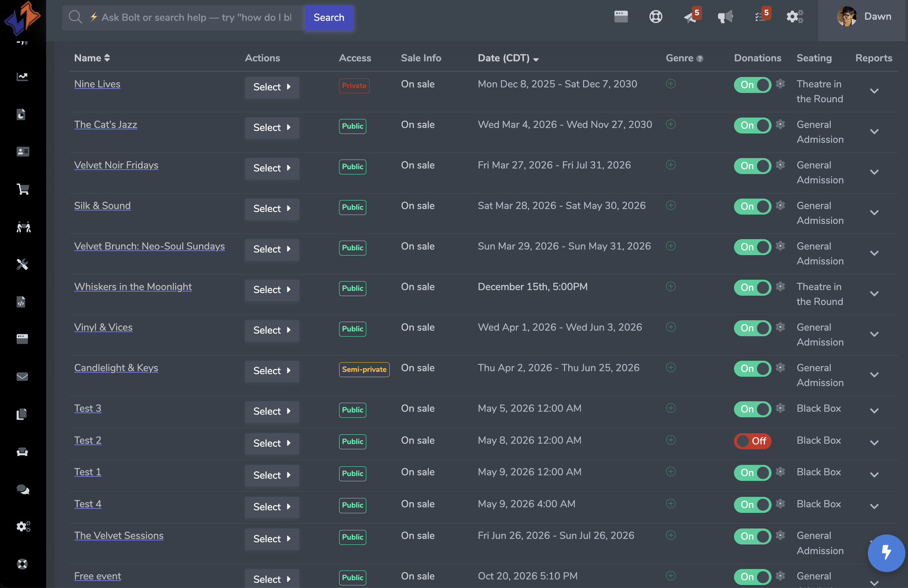Open the tools wrench sidebar icon
This screenshot has width=908, height=588.
(x=22, y=264)
